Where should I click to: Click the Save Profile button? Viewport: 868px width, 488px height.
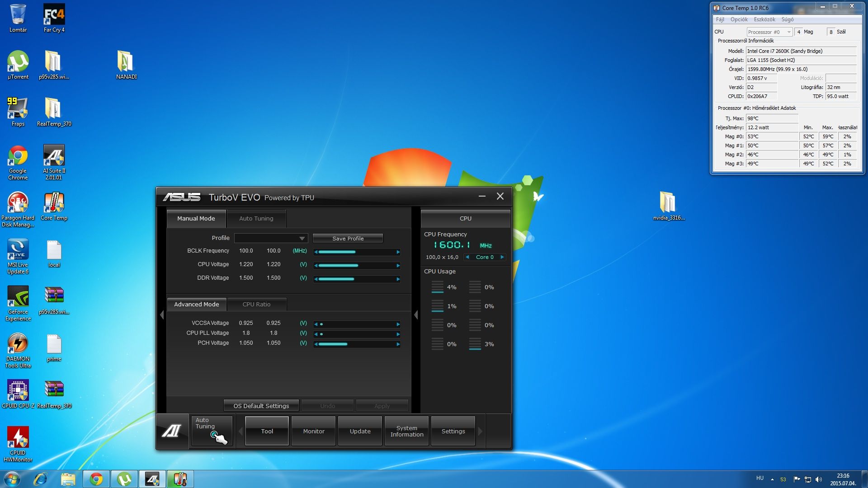(348, 239)
